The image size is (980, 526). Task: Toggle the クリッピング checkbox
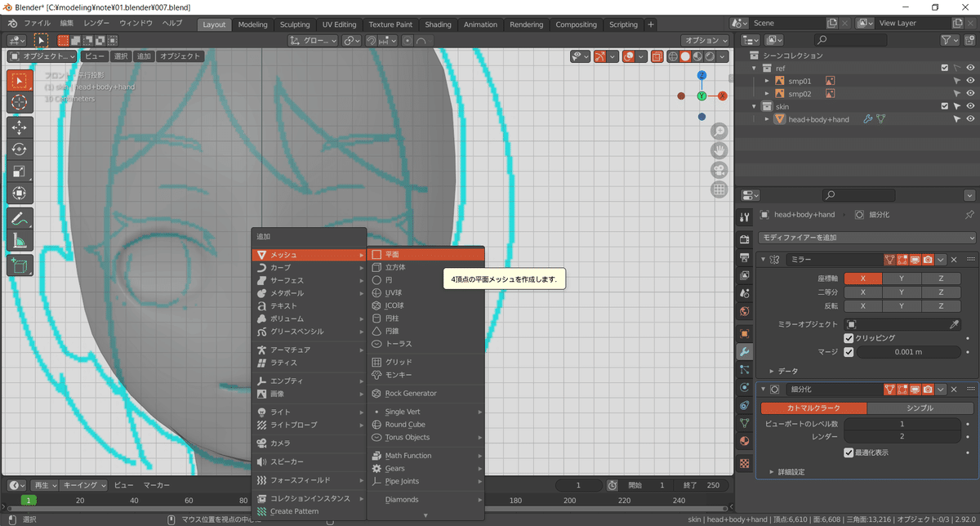coord(849,338)
